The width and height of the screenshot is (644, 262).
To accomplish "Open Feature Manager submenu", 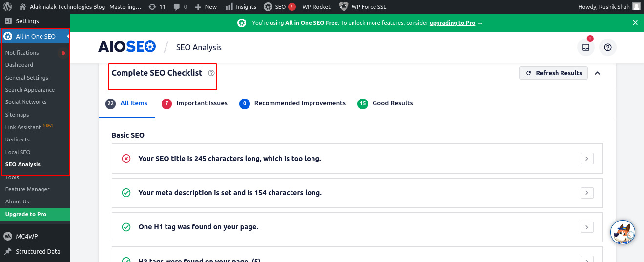I will click(27, 189).
